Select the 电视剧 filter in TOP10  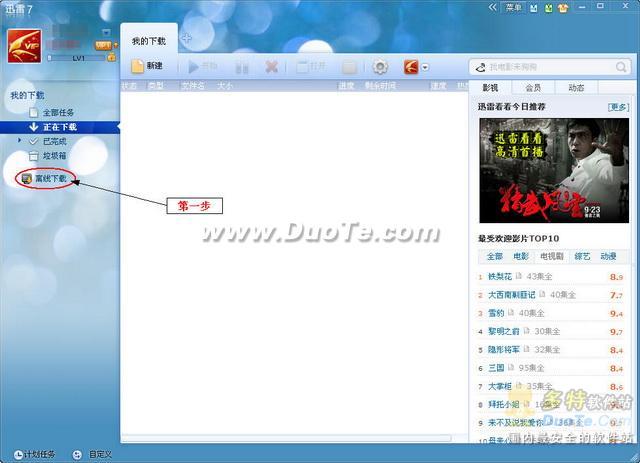pos(551,256)
